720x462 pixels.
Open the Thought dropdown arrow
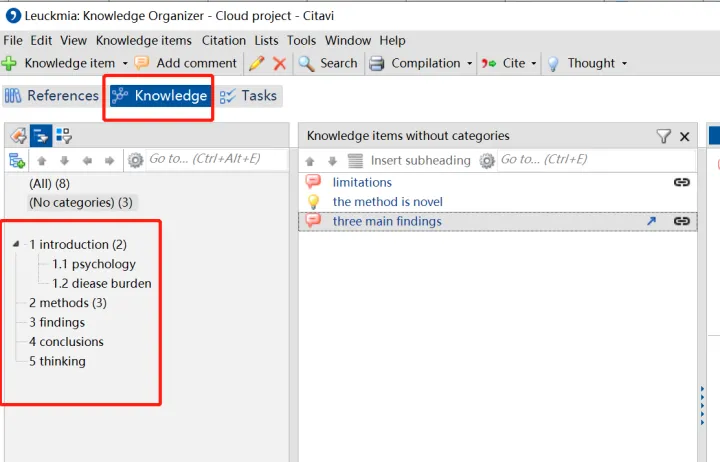pyautogui.click(x=624, y=63)
